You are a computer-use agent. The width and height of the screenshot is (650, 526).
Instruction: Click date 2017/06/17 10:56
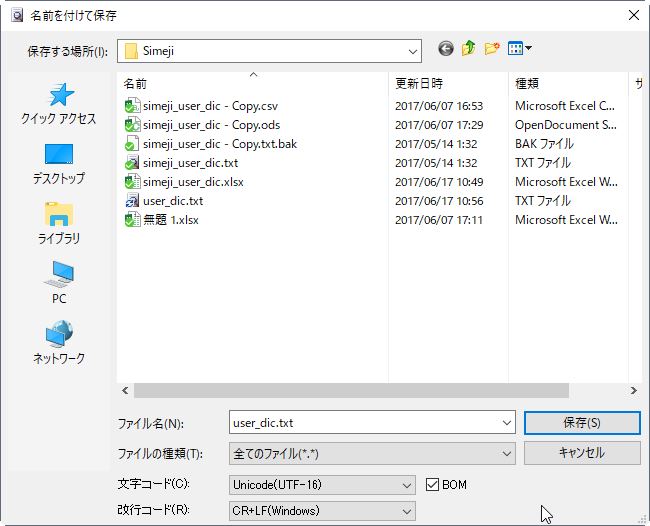click(439, 201)
